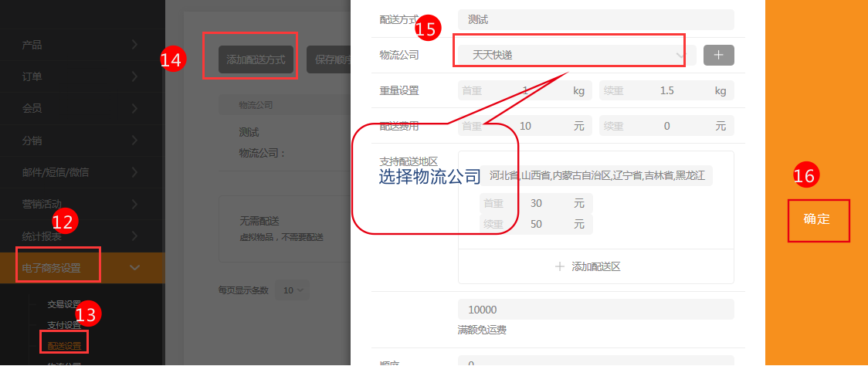Screen dimensions: 868x366
Task: Click the delivery region field listing 河北省
Action: [x=596, y=176]
